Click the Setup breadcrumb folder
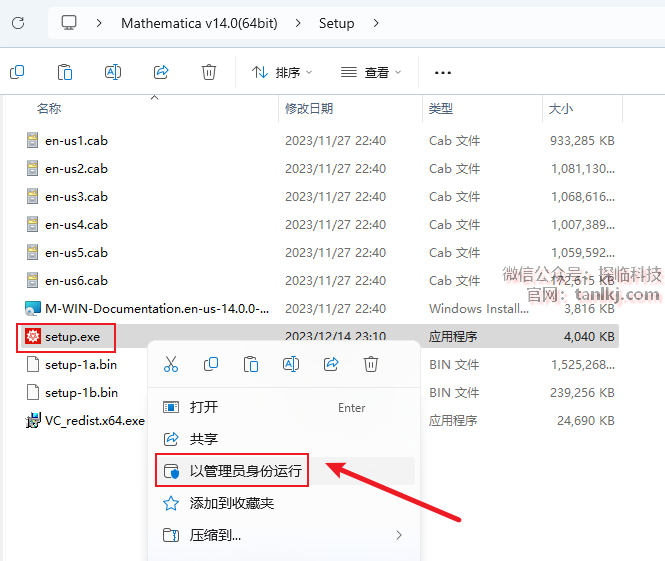The height and width of the screenshot is (561, 665). [x=336, y=23]
